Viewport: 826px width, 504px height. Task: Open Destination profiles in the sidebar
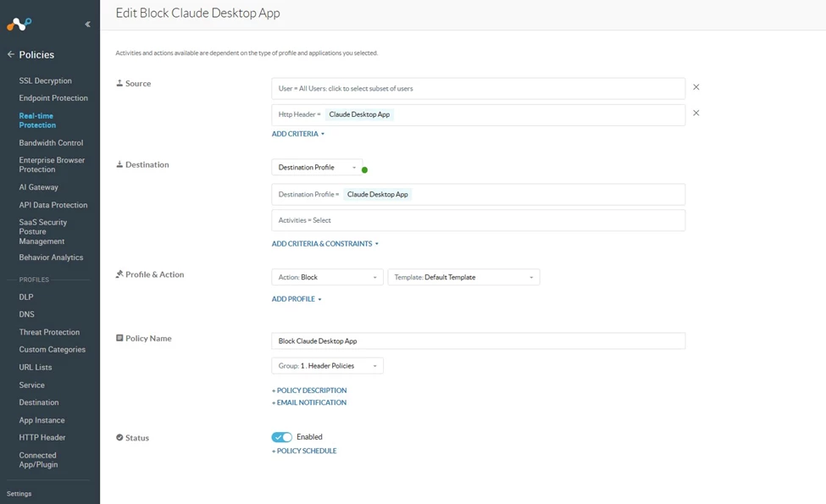[39, 402]
